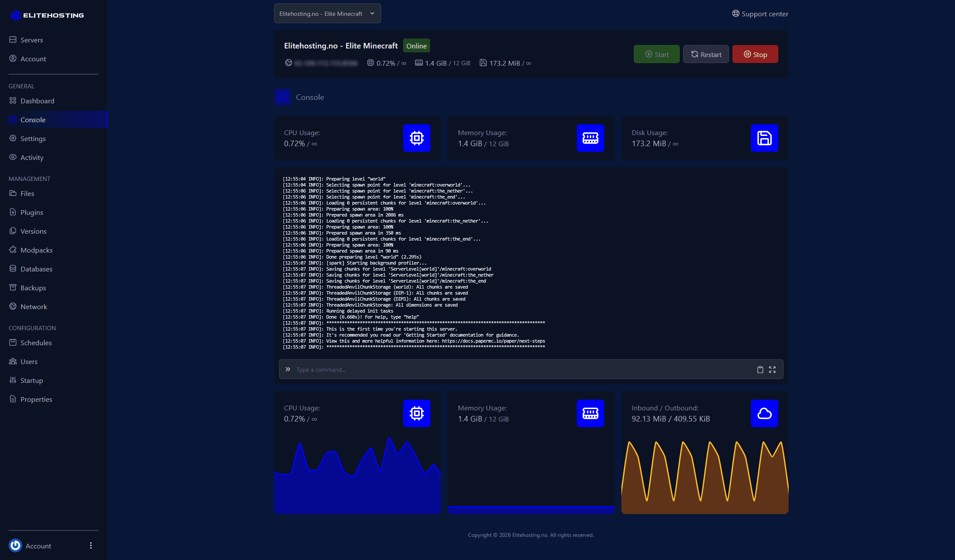Screen dimensions: 955x560
Task: Click the Versions icon in sidebar
Action: tap(13, 231)
